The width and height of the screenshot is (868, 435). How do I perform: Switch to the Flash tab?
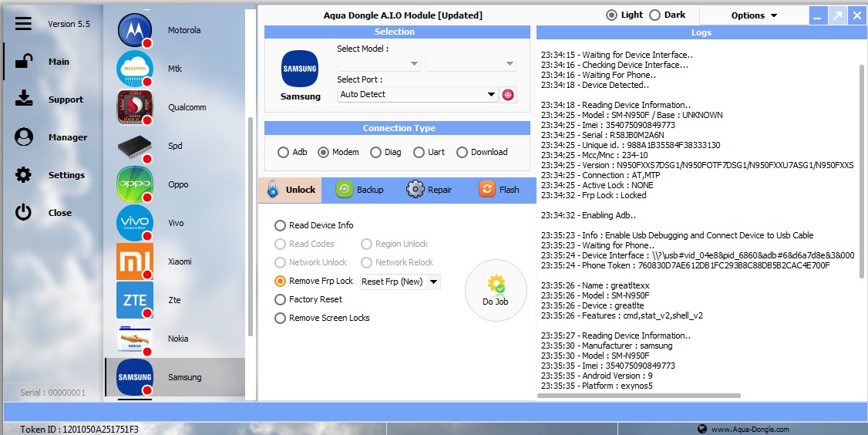tap(500, 190)
